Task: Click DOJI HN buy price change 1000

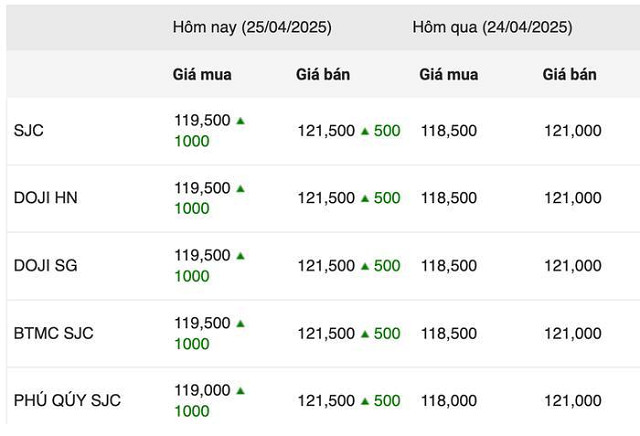Action: pyautogui.click(x=192, y=209)
